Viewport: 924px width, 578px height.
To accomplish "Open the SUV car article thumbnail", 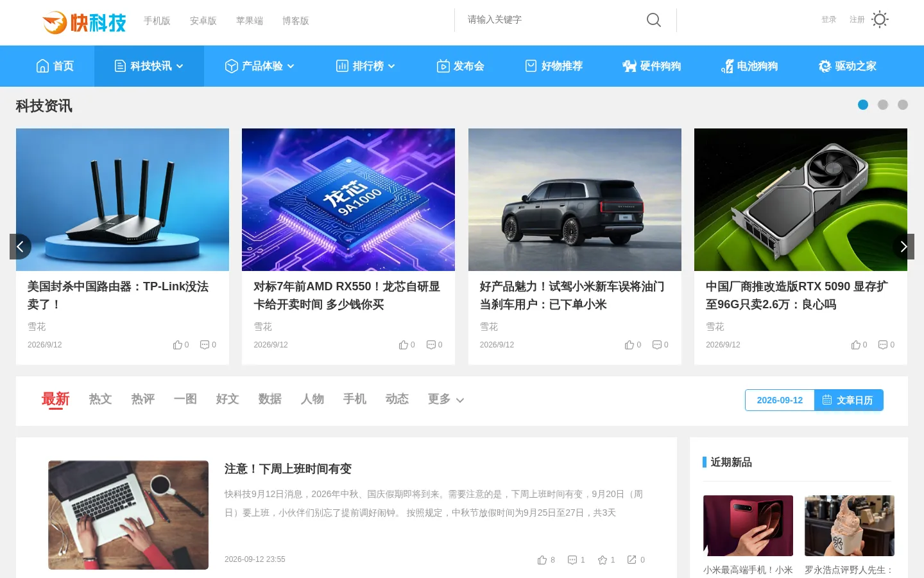I will (x=575, y=200).
